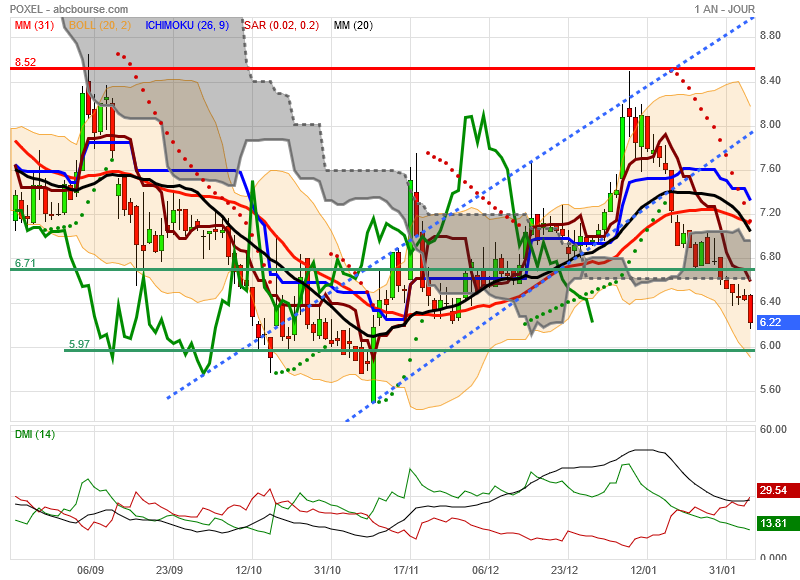Click the 8.40 price axis label
The height and width of the screenshot is (580, 800).
770,80
